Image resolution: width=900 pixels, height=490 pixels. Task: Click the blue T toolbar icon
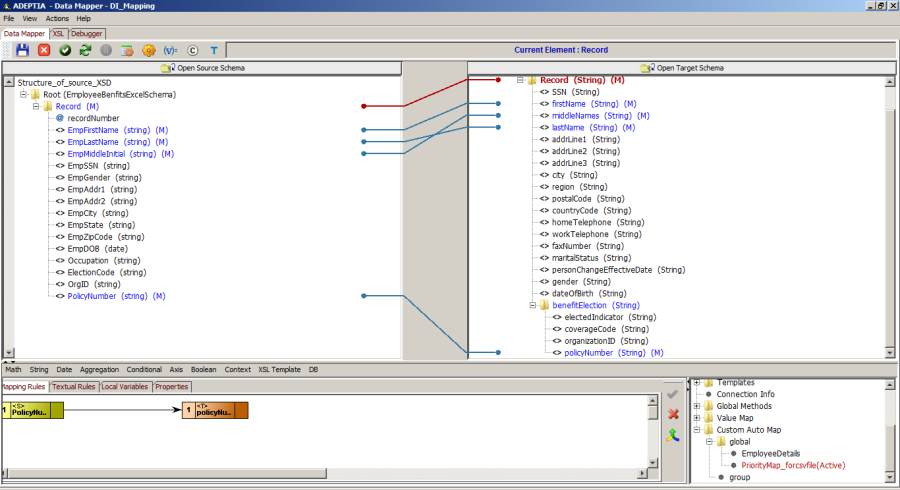[214, 50]
